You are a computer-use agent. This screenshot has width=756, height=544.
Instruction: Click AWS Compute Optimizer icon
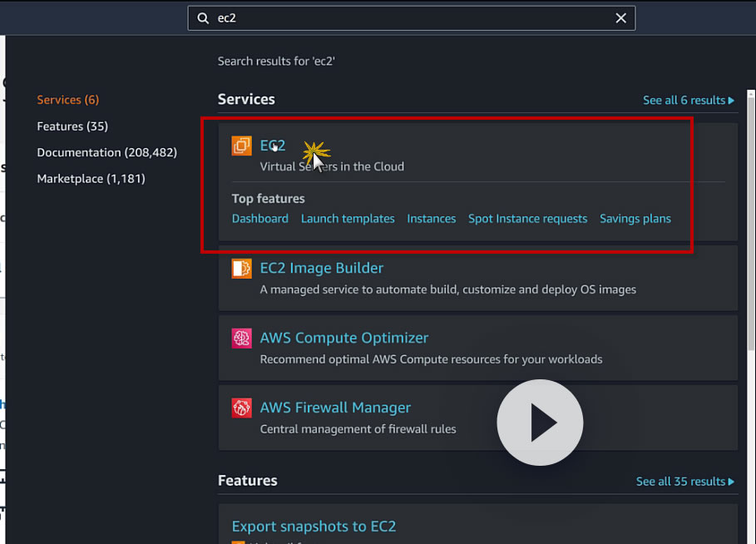(x=241, y=338)
